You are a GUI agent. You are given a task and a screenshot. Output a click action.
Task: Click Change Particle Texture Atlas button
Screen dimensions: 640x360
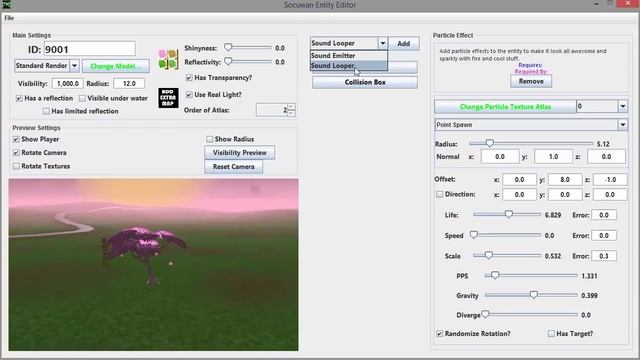505,107
